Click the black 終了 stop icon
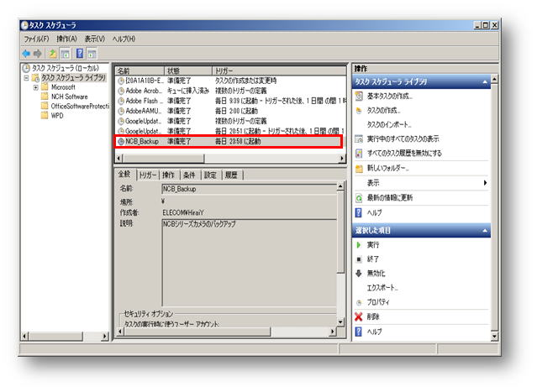 (x=359, y=259)
